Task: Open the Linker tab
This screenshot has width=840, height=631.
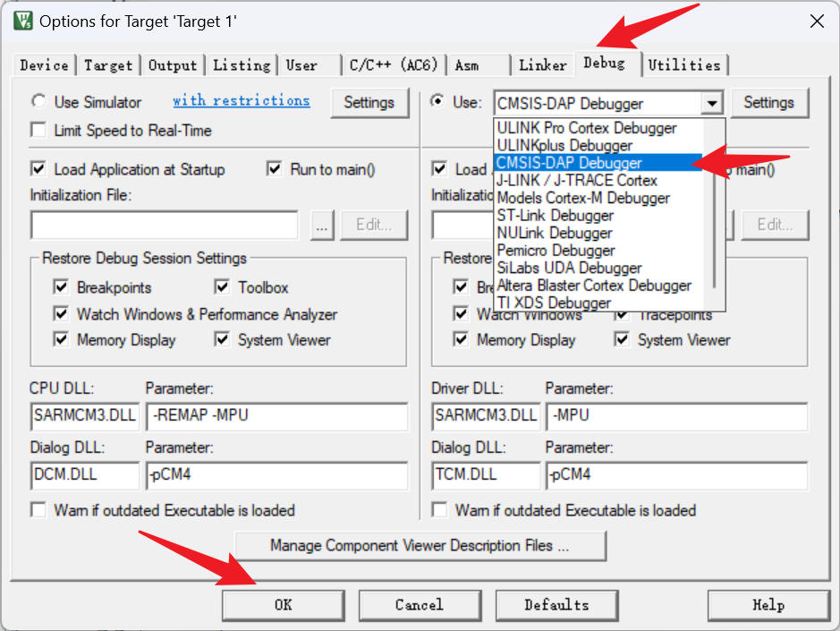Action: coord(543,65)
